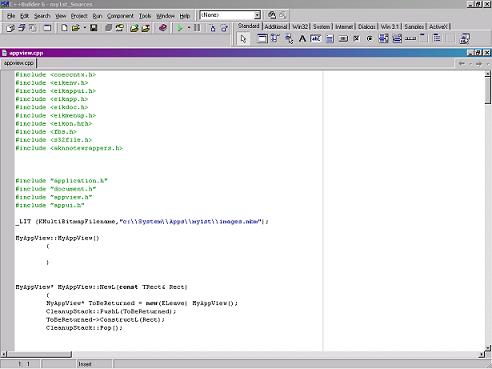Click the Step Over debug icon

pos(224,28)
